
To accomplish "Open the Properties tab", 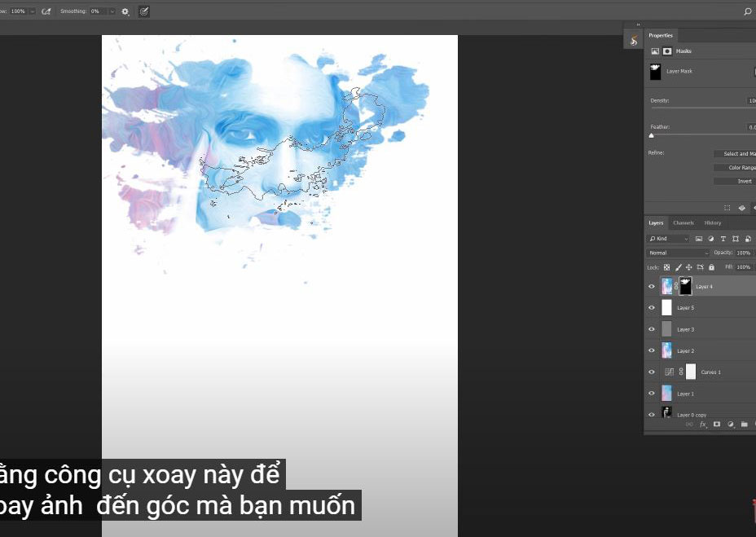I will point(661,35).
